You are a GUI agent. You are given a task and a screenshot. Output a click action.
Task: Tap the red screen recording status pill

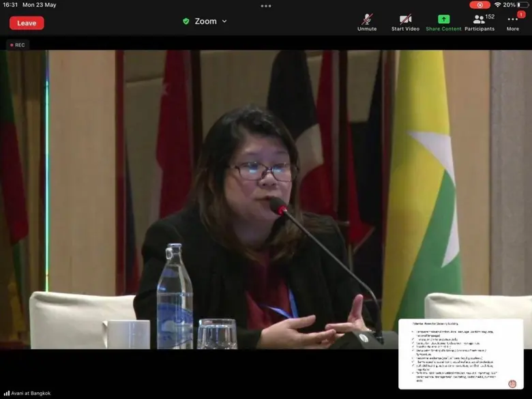pyautogui.click(x=479, y=5)
